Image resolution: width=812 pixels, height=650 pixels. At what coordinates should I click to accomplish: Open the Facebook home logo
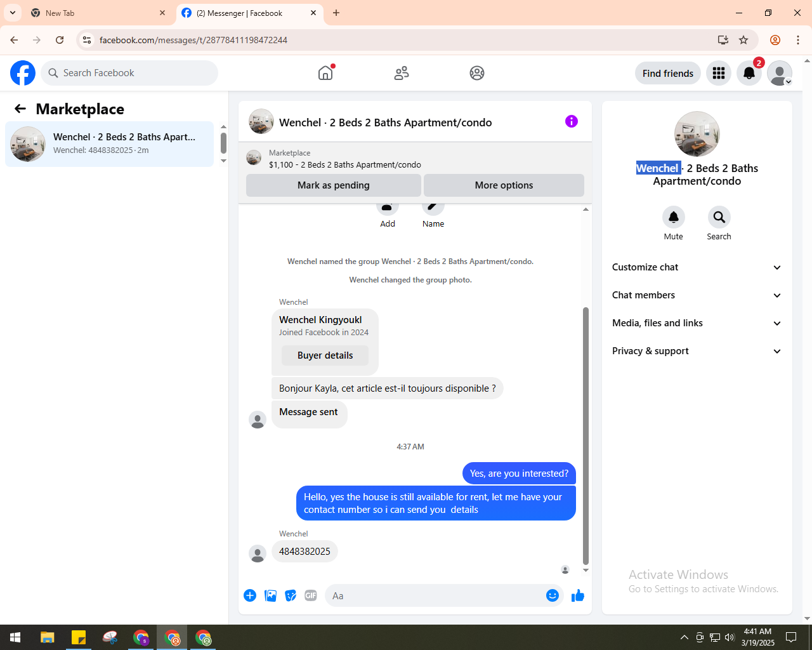point(23,73)
